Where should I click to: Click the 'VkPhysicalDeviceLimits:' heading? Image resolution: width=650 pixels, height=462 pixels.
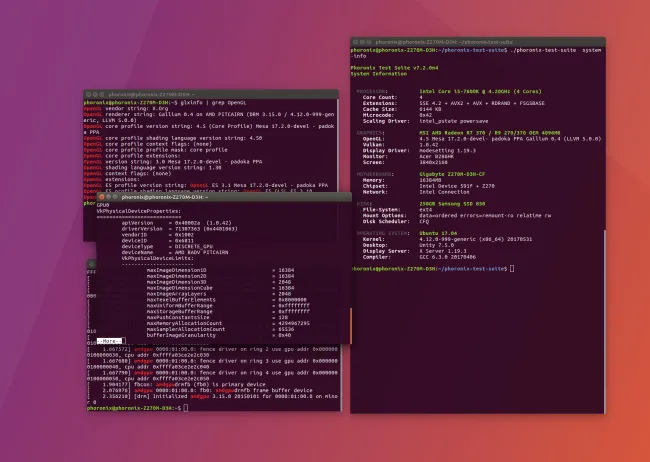point(158,258)
